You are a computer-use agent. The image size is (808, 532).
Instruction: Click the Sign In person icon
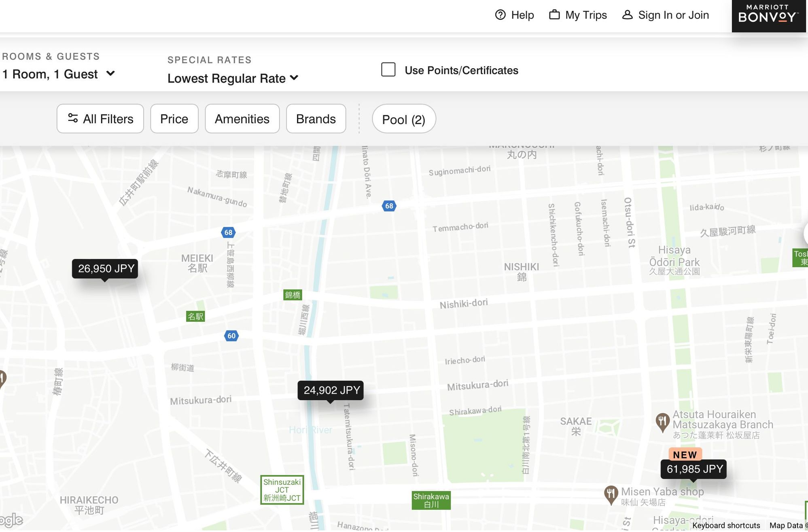click(x=627, y=15)
